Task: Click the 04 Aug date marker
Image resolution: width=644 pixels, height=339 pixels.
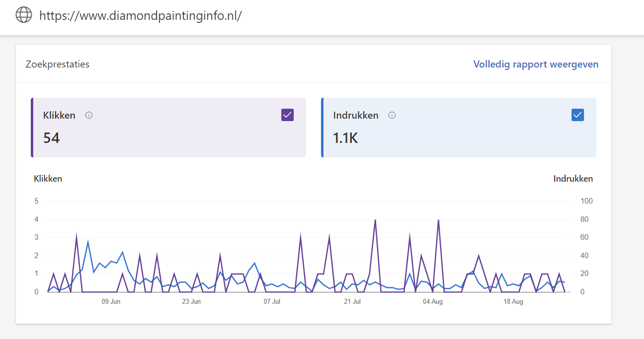Action: click(x=433, y=301)
